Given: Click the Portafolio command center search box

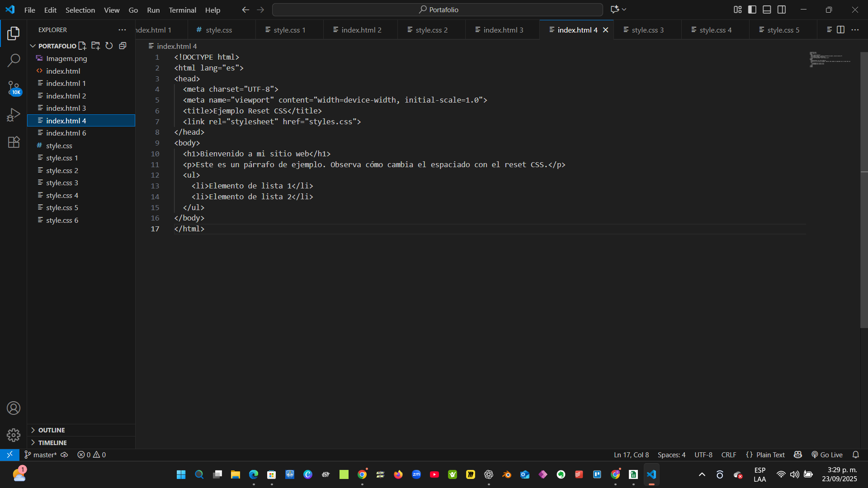Looking at the screenshot, I should click(x=438, y=9).
